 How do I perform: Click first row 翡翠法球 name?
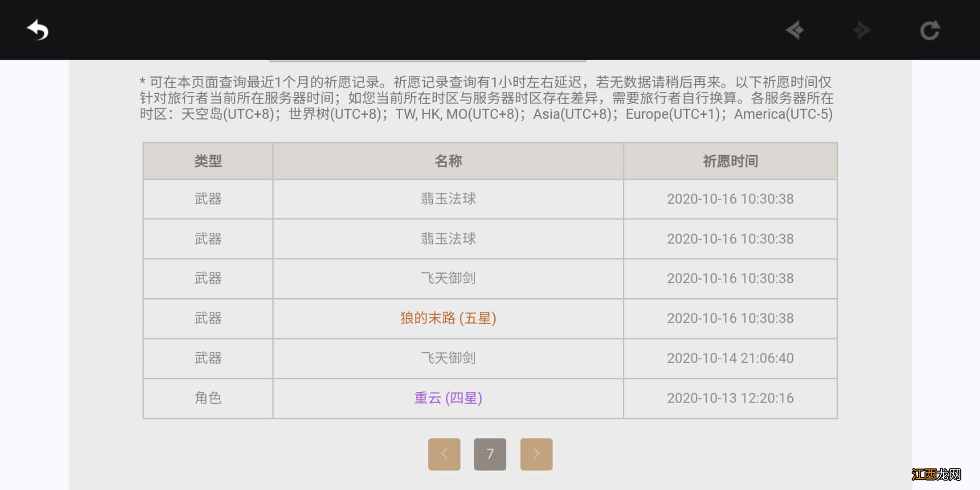(448, 199)
